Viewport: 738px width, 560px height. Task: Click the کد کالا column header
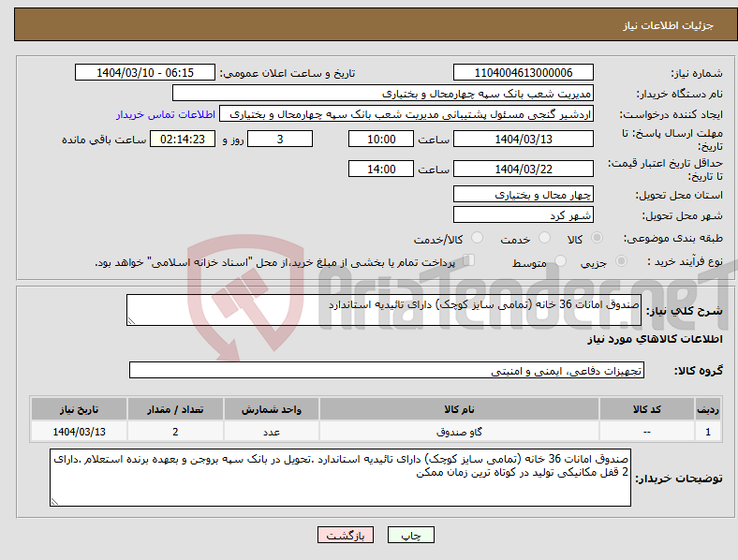[x=647, y=409]
